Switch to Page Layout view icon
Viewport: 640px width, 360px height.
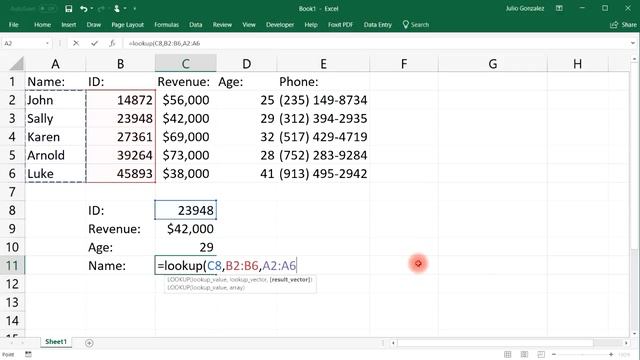524,354
